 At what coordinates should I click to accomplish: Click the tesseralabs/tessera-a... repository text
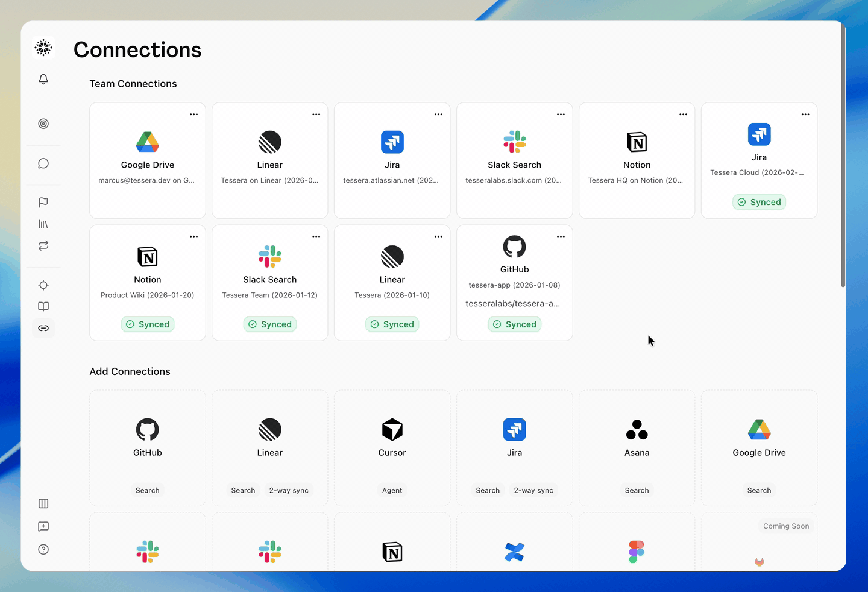point(513,303)
